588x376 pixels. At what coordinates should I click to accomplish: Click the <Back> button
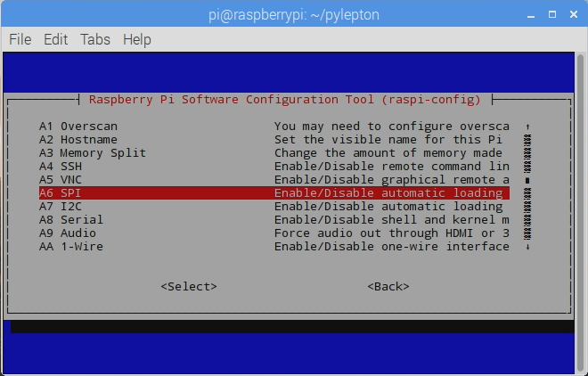pos(388,286)
